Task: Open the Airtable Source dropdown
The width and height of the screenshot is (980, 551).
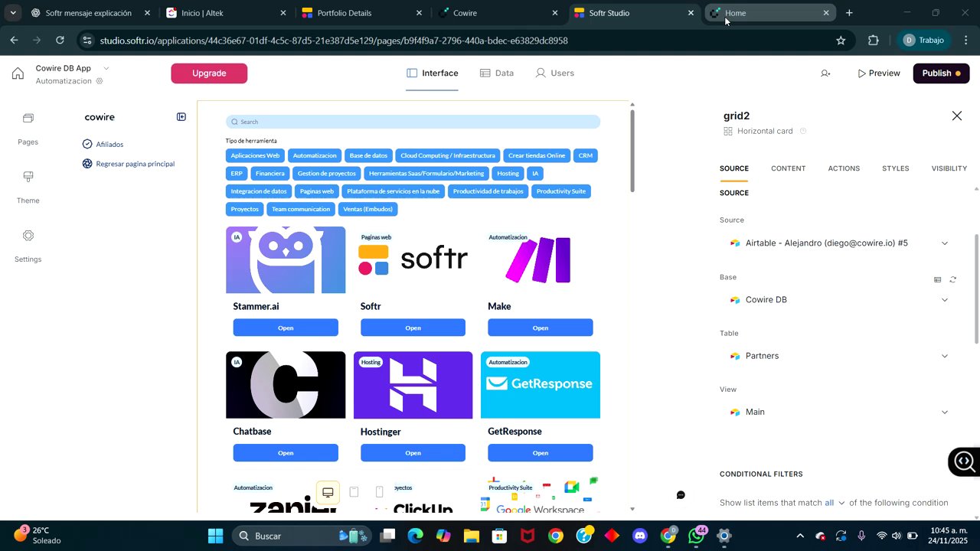Action: [838, 243]
